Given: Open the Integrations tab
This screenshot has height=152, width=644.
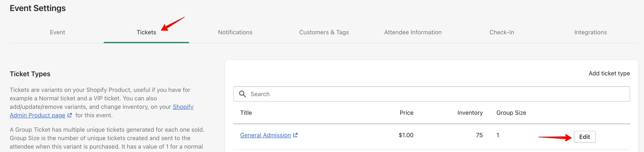Looking at the screenshot, I should tap(590, 32).
